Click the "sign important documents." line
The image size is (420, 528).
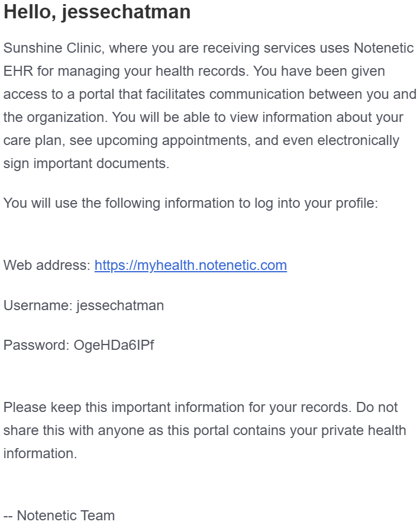(x=86, y=163)
